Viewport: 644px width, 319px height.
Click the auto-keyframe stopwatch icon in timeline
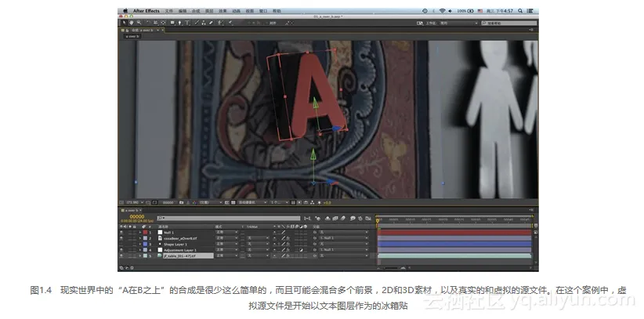[x=360, y=219]
